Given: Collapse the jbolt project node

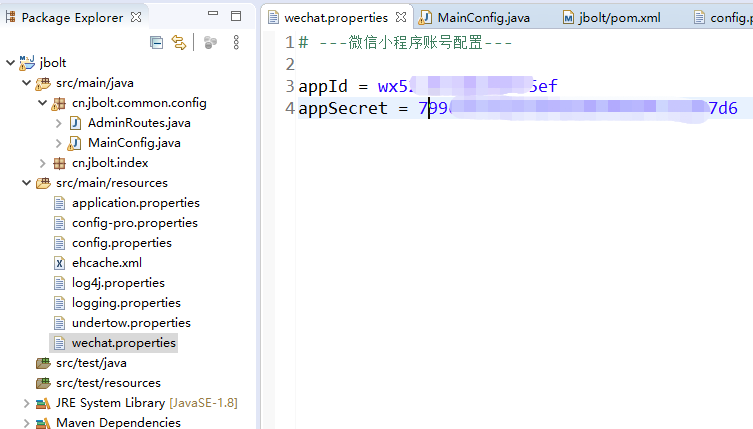Looking at the screenshot, I should coord(10,63).
